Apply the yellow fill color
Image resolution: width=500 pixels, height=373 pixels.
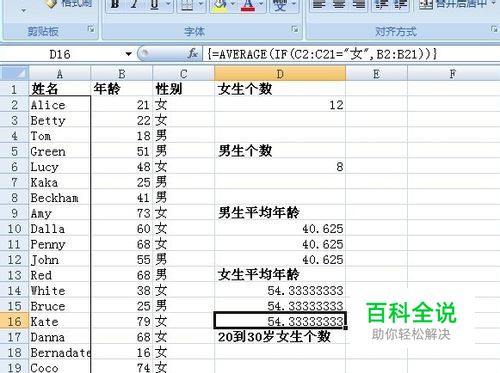(x=220, y=5)
